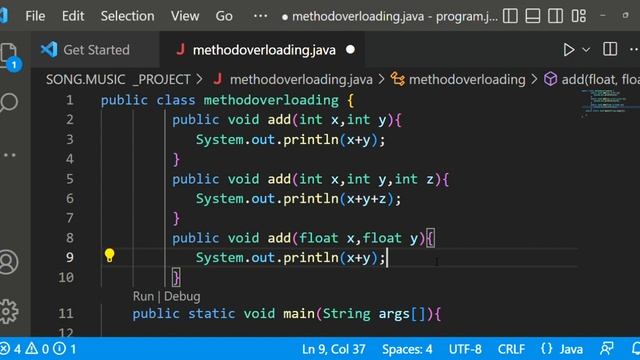Open the View menu
The height and width of the screenshot is (360, 640).
pyautogui.click(x=185, y=16)
